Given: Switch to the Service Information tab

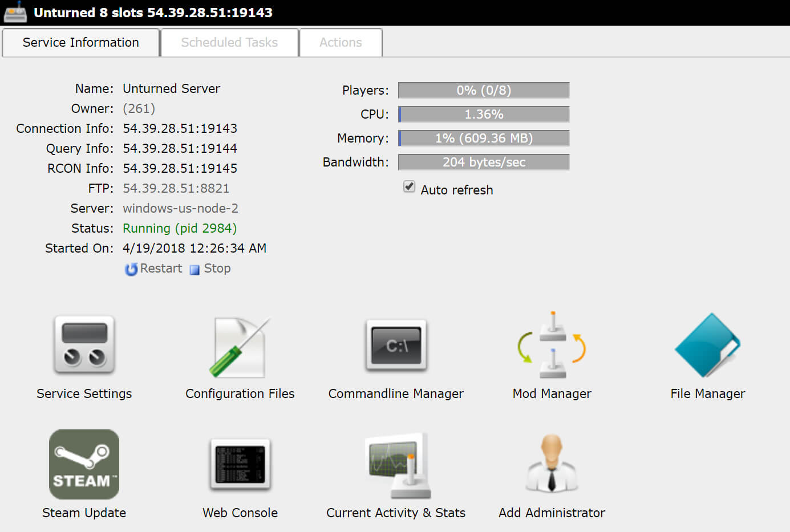Looking at the screenshot, I should pos(80,43).
